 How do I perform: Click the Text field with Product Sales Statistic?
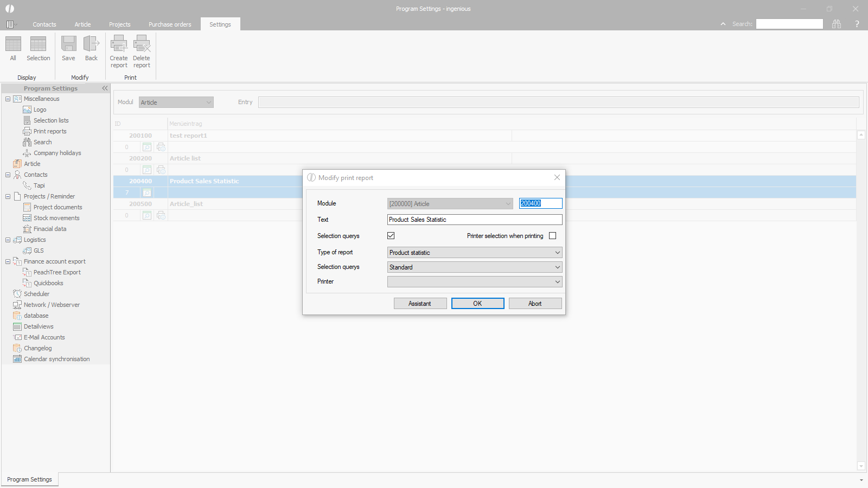point(475,220)
